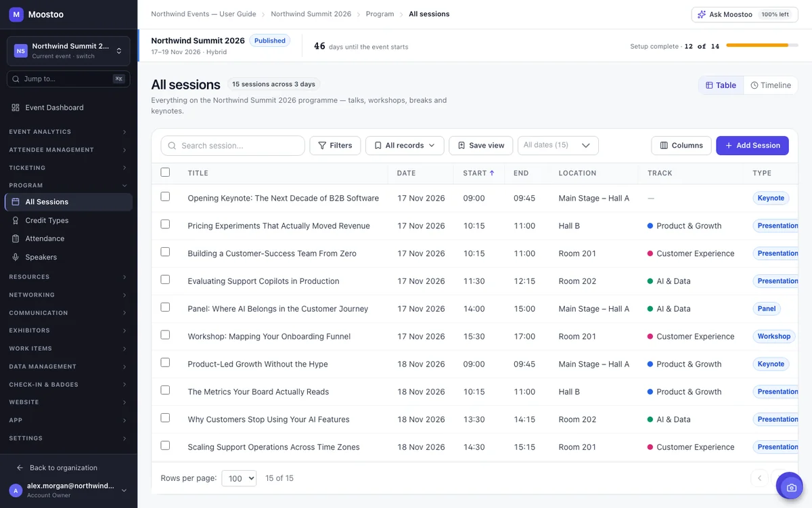The image size is (812, 508).
Task: Open the All dates (15) dropdown
Action: click(x=558, y=146)
